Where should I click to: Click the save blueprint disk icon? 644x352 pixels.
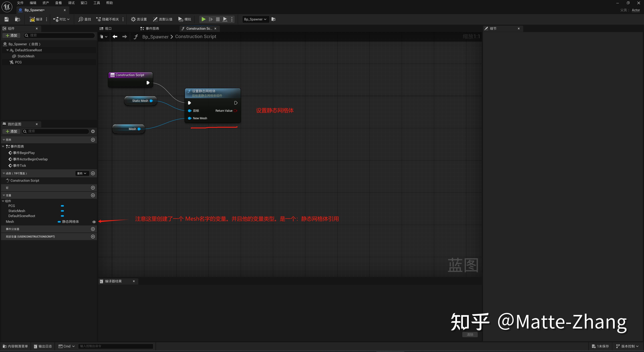(x=7, y=19)
